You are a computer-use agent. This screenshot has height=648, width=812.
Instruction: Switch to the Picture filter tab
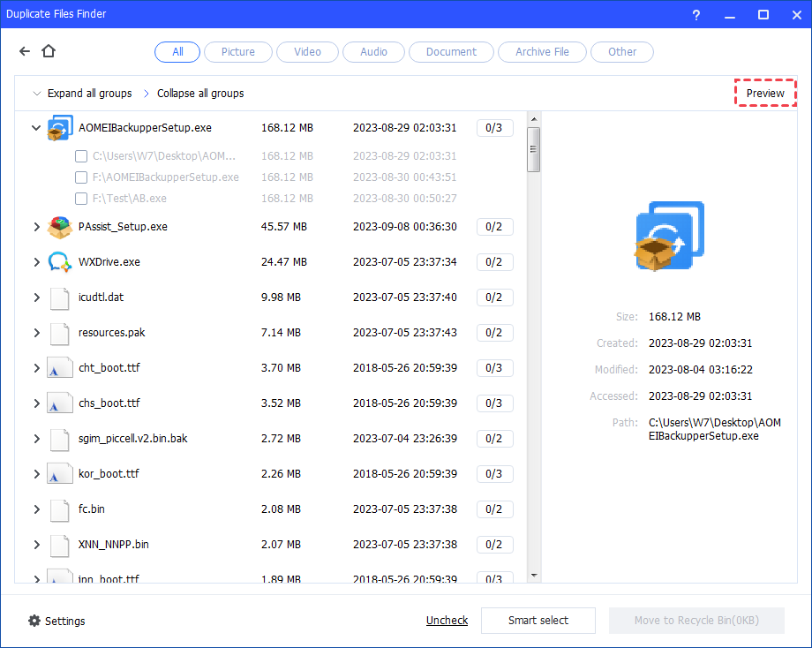237,52
